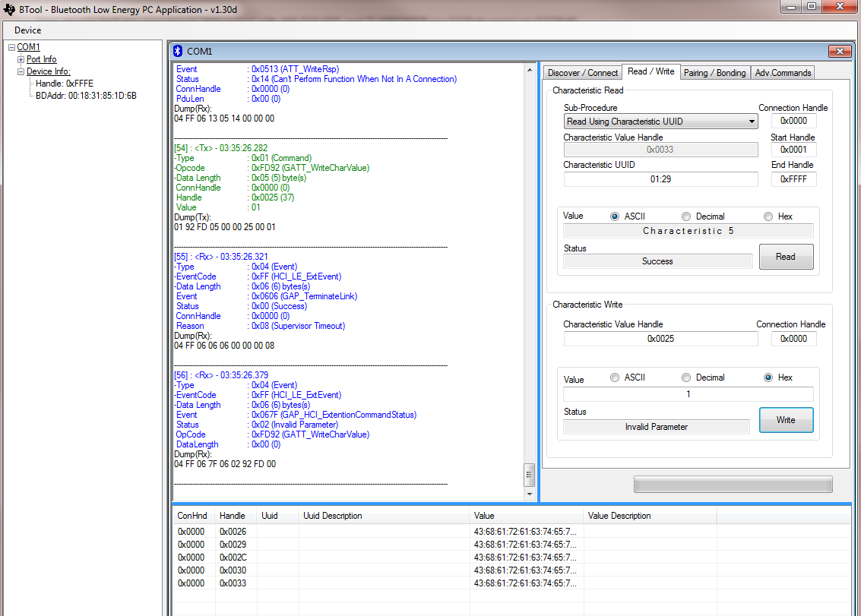Click the read Value field showing Characteristic 5
This screenshot has height=616, width=861.
point(688,231)
